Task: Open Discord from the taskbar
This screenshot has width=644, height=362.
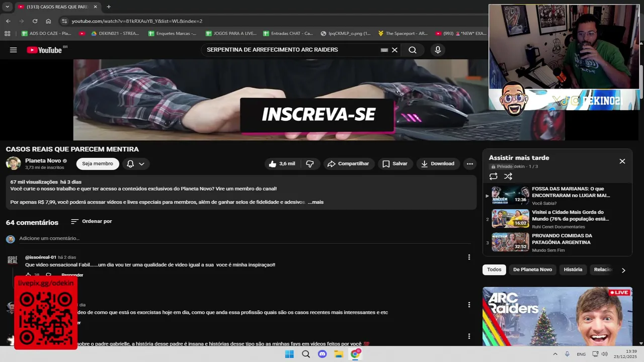Action: (x=323, y=354)
